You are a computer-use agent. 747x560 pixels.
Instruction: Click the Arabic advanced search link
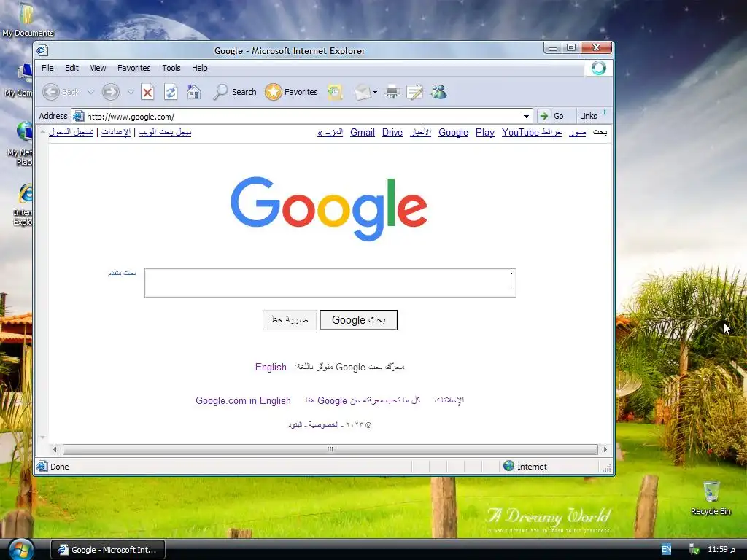pos(122,273)
